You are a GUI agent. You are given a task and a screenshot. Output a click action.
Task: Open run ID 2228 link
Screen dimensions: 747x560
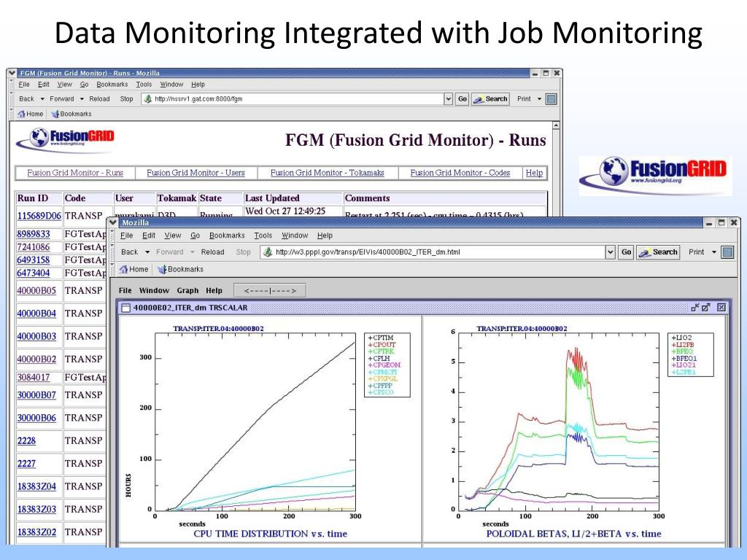coord(27,440)
